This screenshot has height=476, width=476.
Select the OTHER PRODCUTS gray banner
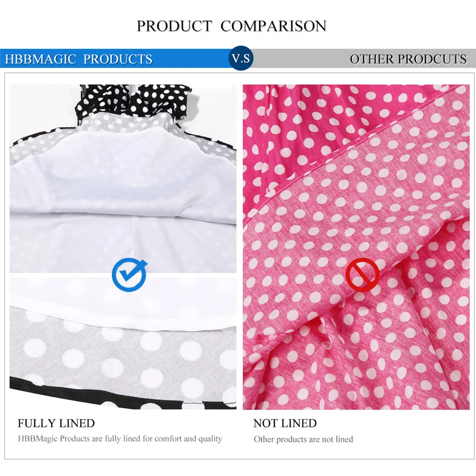tap(364, 58)
